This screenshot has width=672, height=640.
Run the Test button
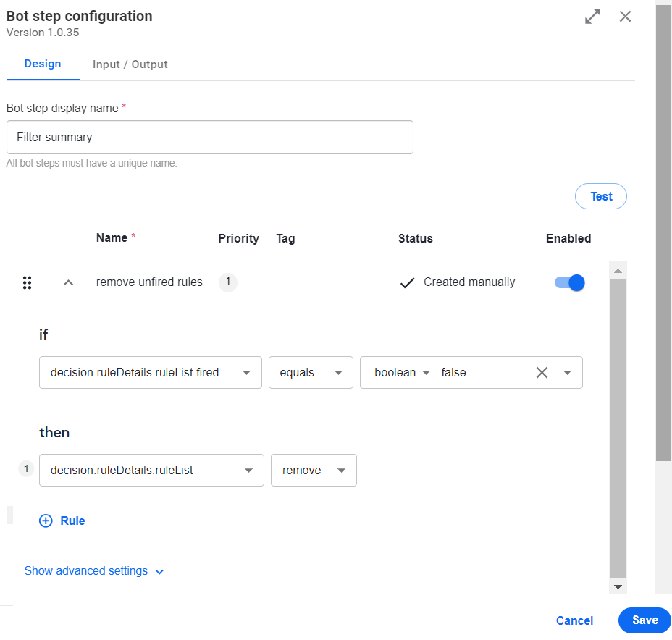coord(601,196)
